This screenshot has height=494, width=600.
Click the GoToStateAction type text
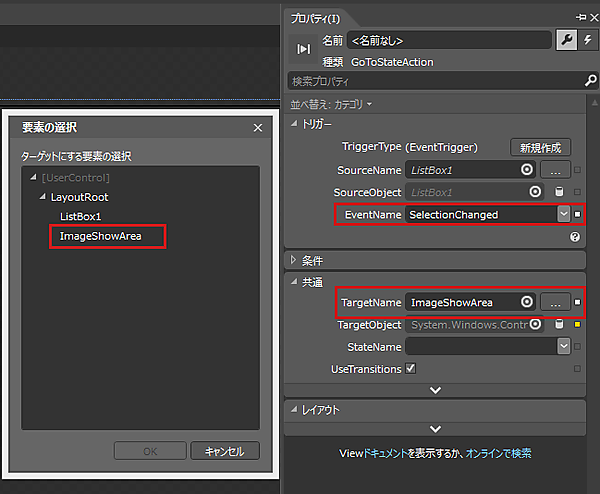[392, 62]
